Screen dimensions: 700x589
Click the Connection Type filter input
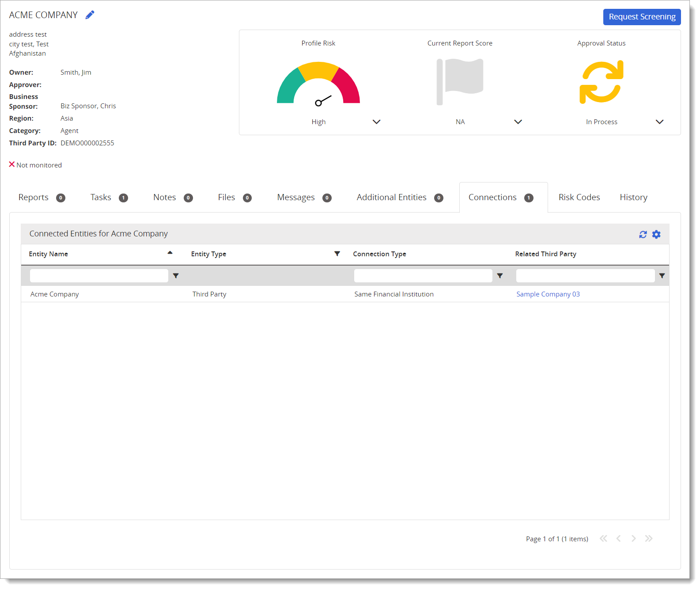pos(423,276)
